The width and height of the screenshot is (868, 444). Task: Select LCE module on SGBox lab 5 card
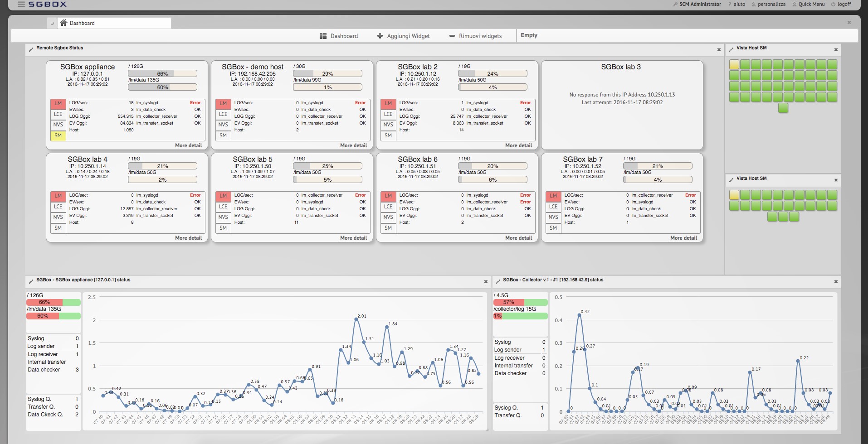coord(223,207)
